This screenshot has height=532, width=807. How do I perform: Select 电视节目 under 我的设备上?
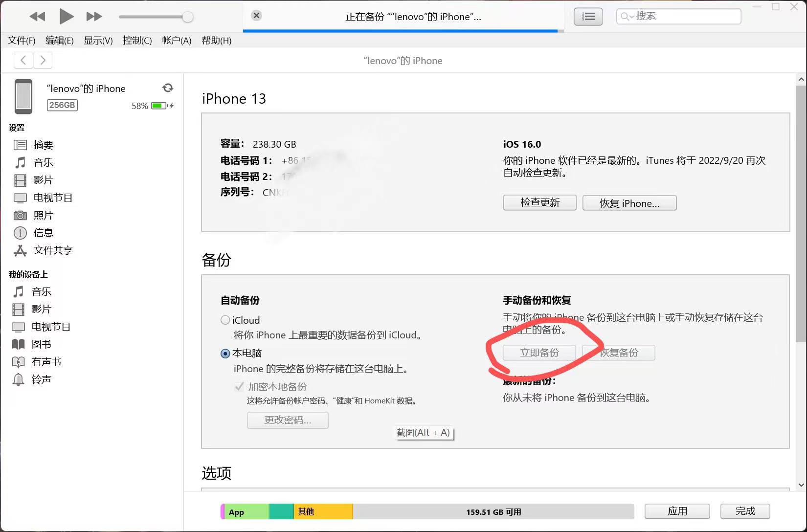click(x=51, y=327)
